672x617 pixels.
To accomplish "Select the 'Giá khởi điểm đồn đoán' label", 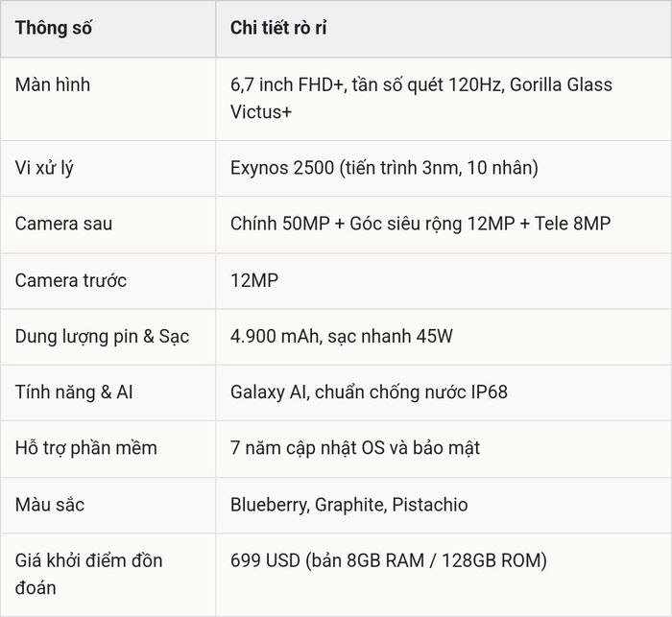I will pos(88,574).
